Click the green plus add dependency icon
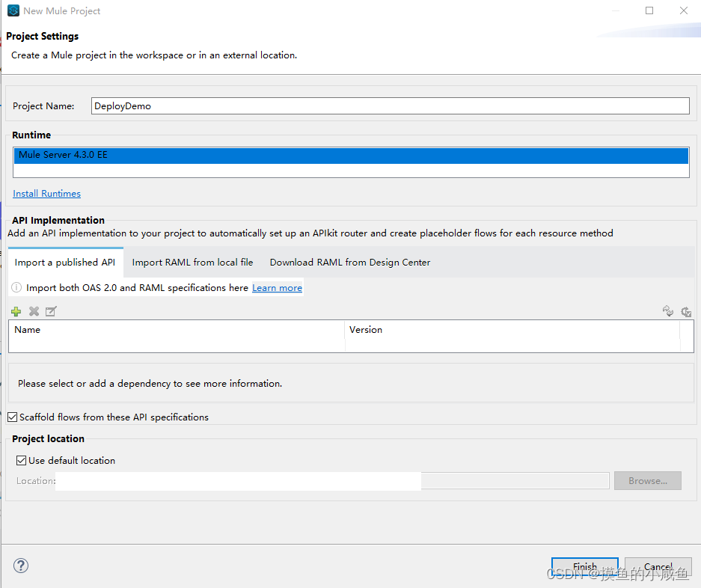This screenshot has width=701, height=588. [x=16, y=311]
